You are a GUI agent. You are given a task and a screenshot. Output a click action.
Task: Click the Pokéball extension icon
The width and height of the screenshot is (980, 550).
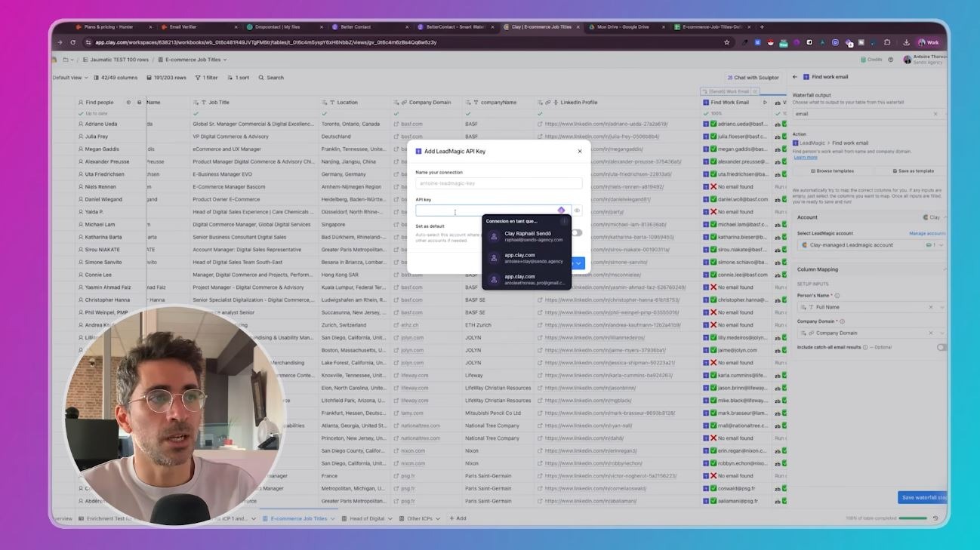click(x=771, y=42)
